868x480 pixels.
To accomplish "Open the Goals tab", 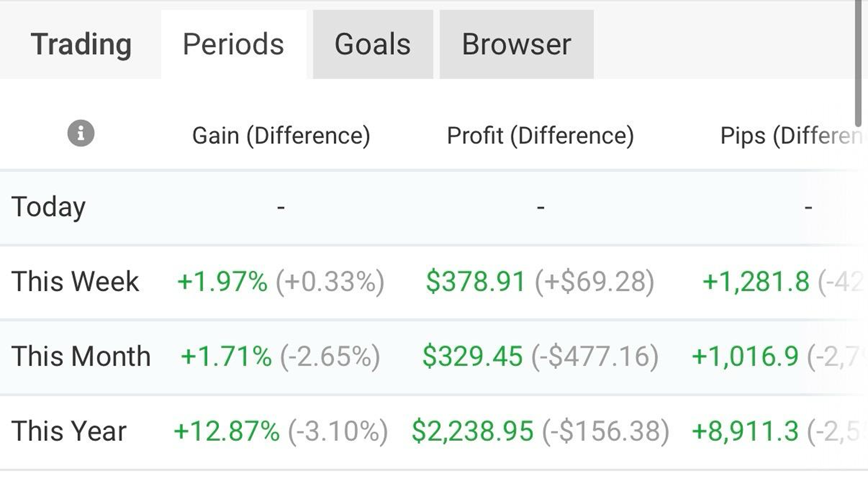I will 373,44.
